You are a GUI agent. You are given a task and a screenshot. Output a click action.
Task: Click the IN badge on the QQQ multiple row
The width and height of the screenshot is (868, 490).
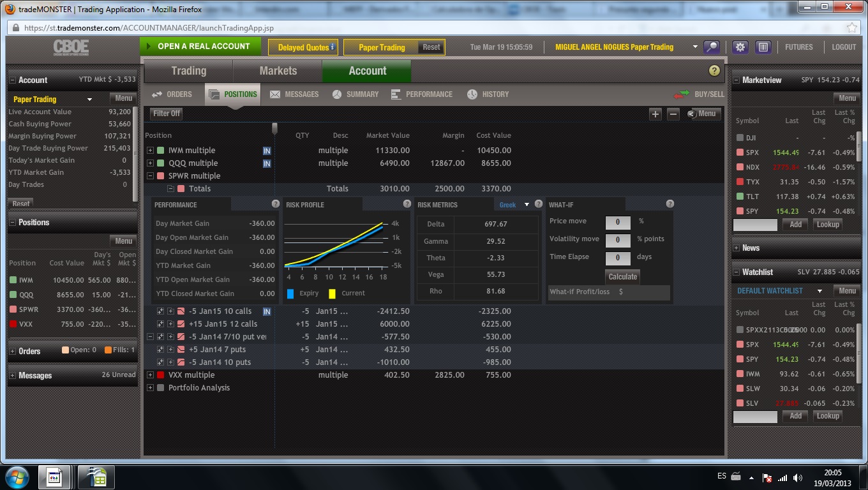coord(267,163)
